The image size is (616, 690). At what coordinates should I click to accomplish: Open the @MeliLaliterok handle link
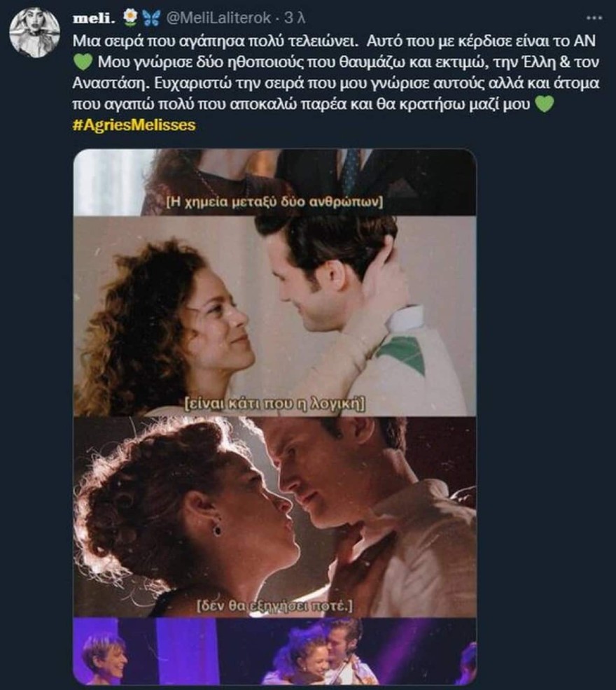click(211, 17)
